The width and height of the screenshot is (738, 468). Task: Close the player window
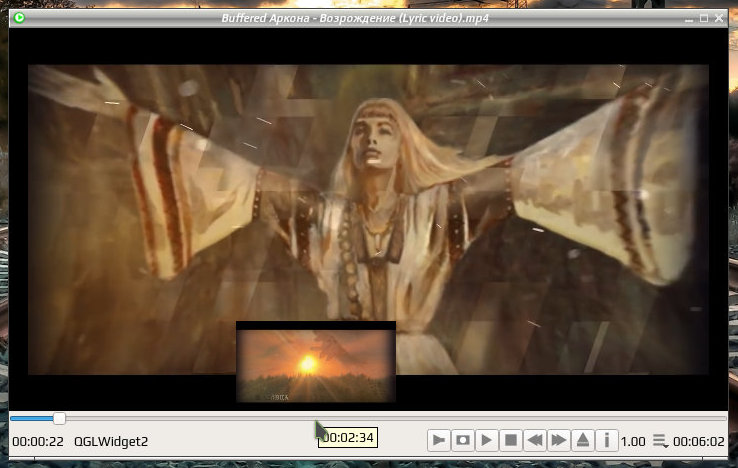pos(719,18)
